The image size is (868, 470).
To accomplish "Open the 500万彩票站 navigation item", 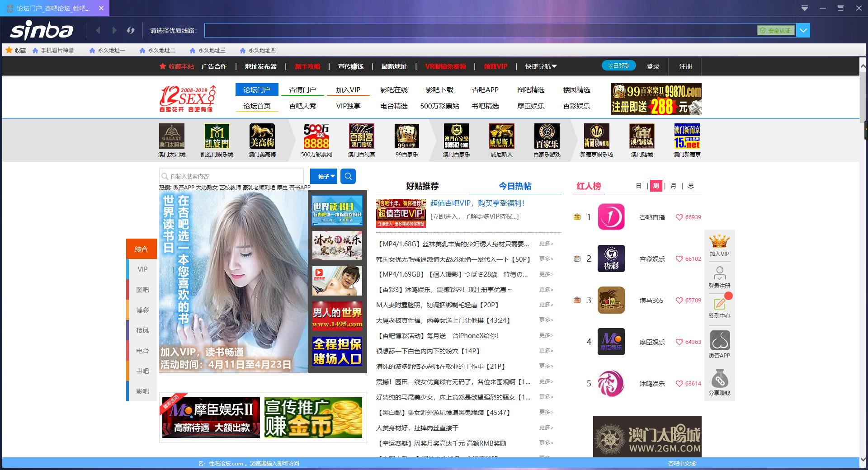I will tap(439, 106).
